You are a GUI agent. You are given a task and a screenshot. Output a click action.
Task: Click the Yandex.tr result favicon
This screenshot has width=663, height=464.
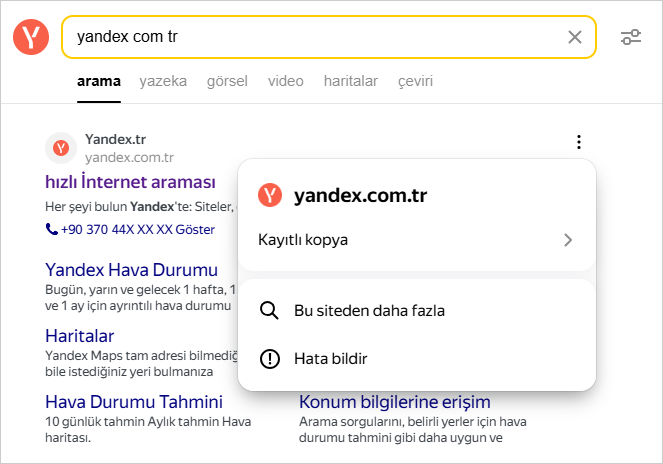pos(61,148)
